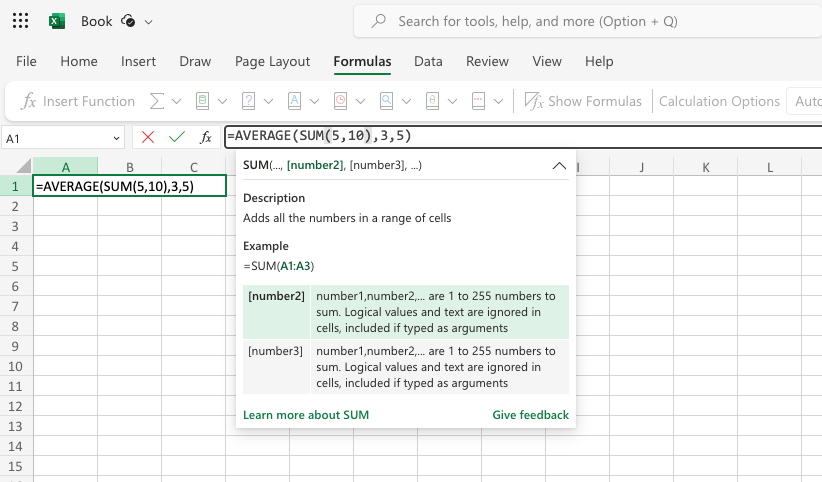Open the AutoSum dropdown arrow
The height and width of the screenshot is (482, 822).
pos(176,101)
